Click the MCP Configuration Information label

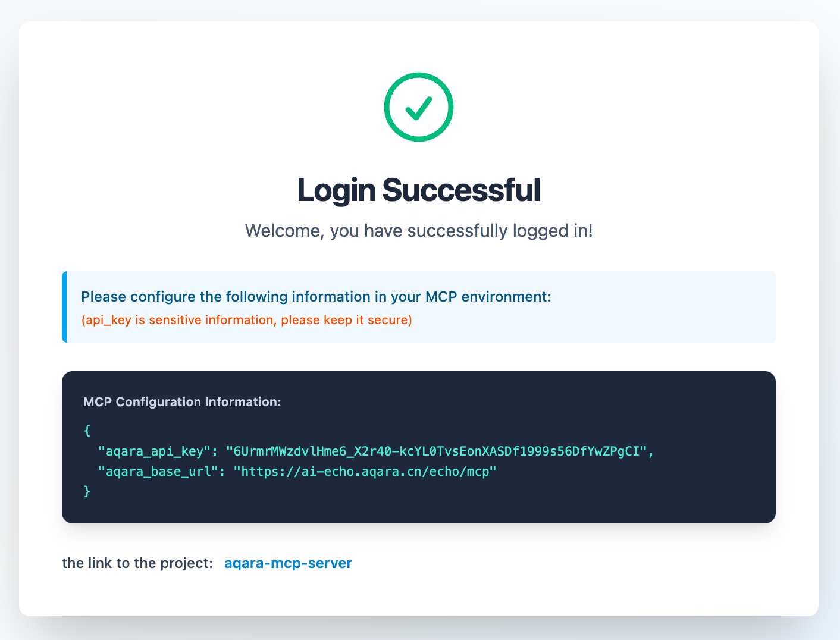click(182, 401)
